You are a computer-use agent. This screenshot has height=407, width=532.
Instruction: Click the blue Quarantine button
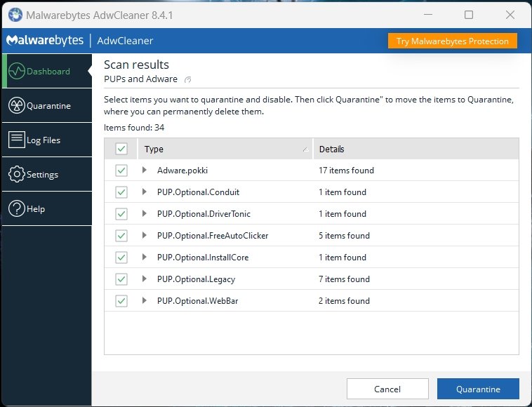478,389
